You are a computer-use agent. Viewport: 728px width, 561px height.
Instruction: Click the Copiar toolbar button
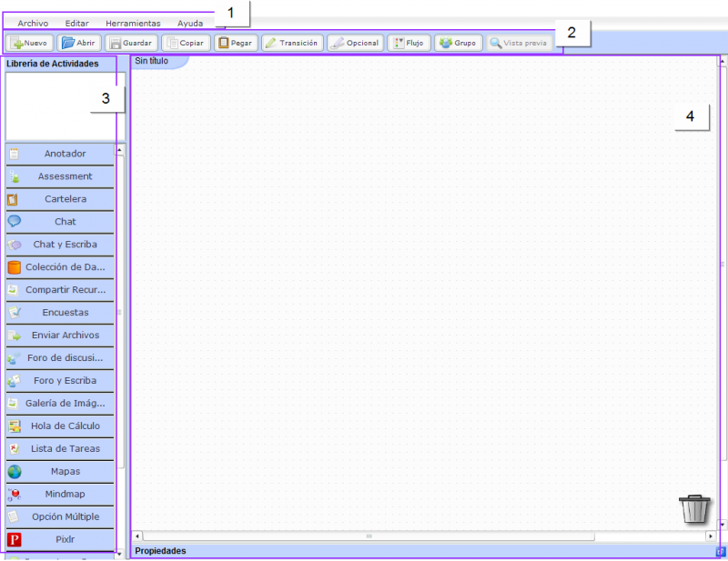pos(186,43)
